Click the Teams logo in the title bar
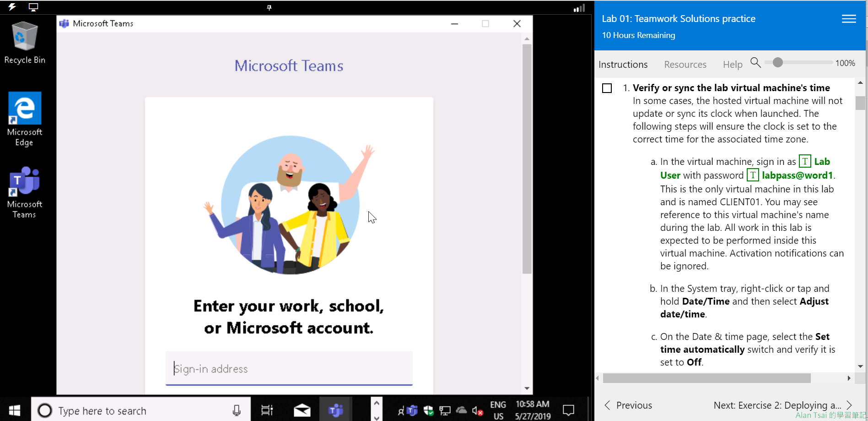This screenshot has height=421, width=868. point(65,23)
